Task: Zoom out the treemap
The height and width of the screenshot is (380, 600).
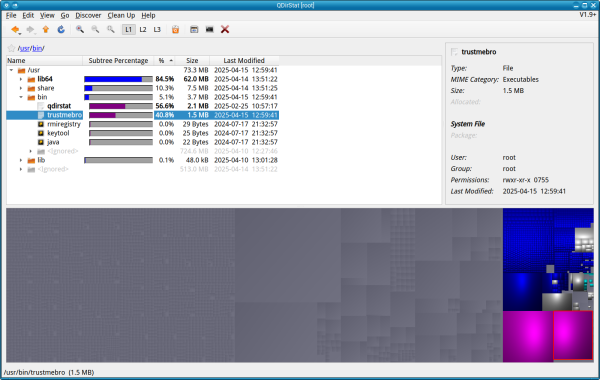Action: (x=95, y=29)
